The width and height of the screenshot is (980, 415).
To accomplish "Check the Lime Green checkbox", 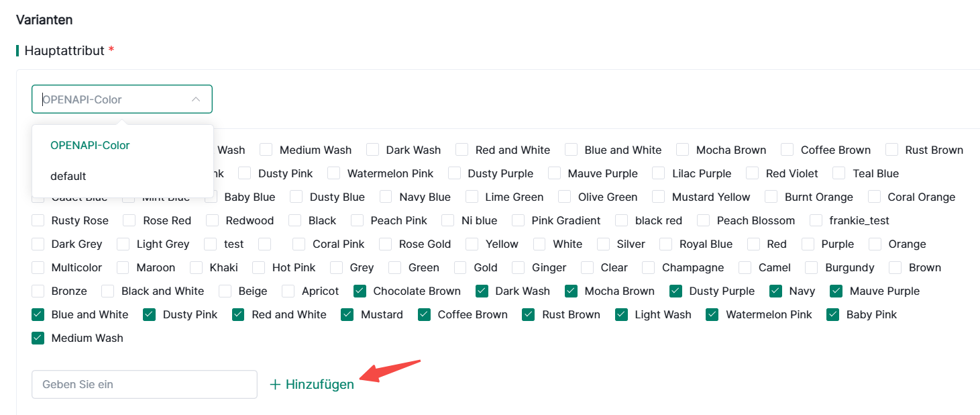I will tap(472, 197).
